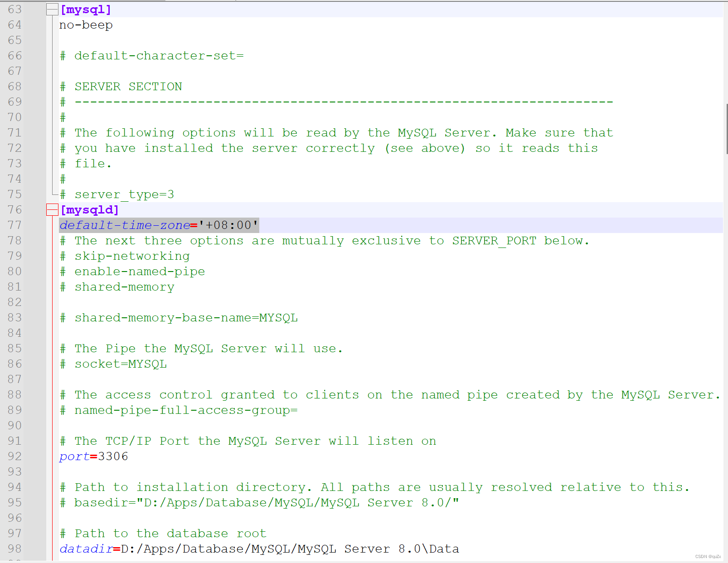Click the '# default-character-set=' comment

(152, 56)
